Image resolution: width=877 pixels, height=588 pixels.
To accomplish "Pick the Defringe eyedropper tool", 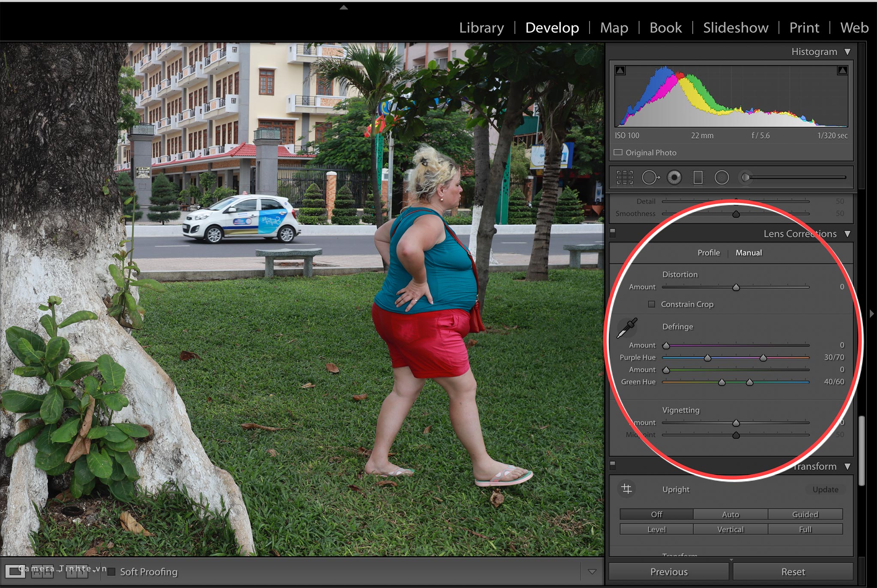I will (x=627, y=328).
